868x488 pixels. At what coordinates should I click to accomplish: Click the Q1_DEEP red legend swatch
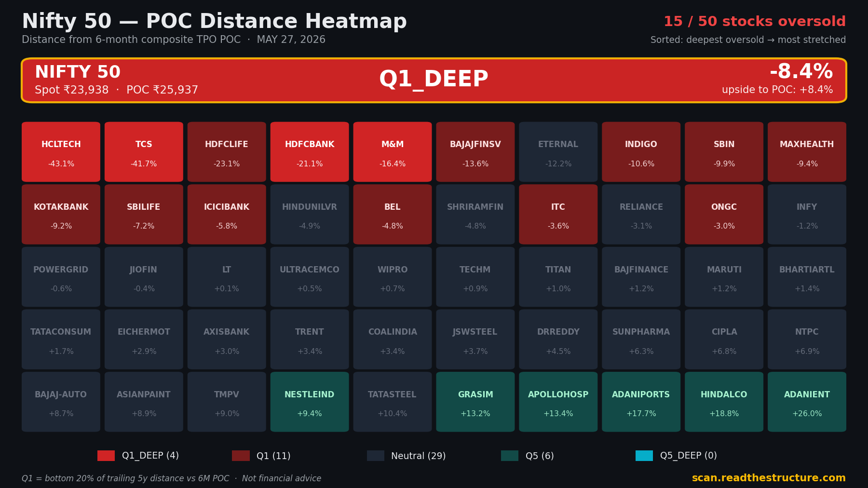pos(106,456)
